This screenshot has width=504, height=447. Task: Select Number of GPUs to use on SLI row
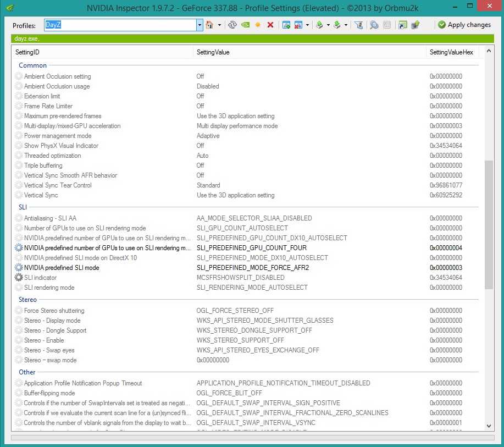[x=247, y=228]
